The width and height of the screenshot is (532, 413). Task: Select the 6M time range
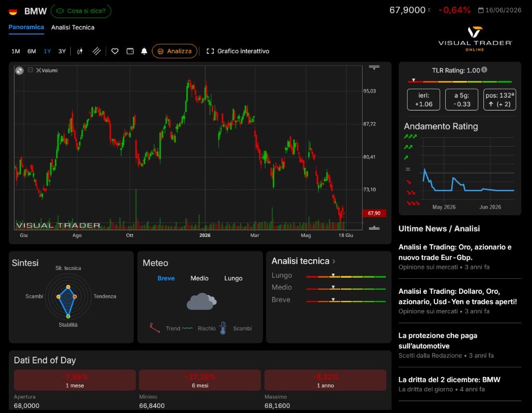tap(32, 51)
